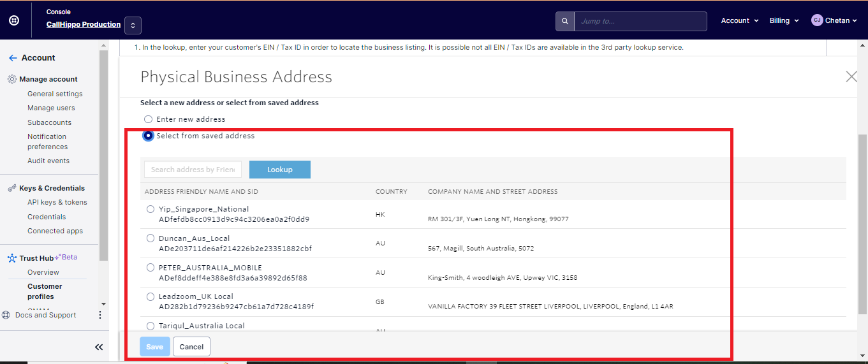
Task: Click the COUNTRY column header
Action: tap(391, 191)
